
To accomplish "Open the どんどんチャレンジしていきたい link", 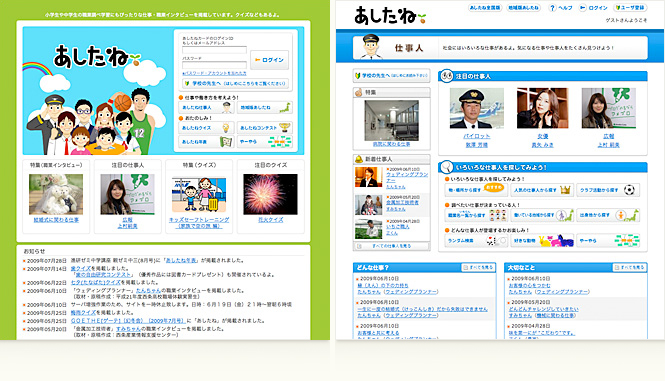I will (543, 309).
